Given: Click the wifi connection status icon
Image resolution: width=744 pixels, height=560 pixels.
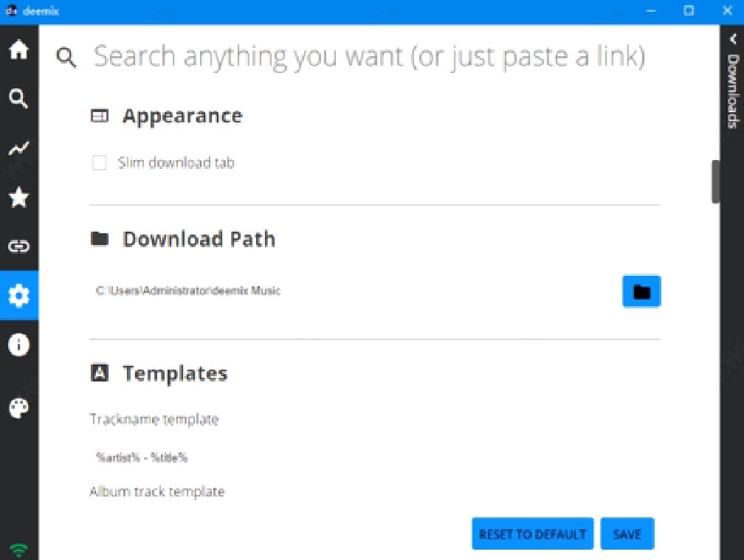Looking at the screenshot, I should tap(18, 549).
